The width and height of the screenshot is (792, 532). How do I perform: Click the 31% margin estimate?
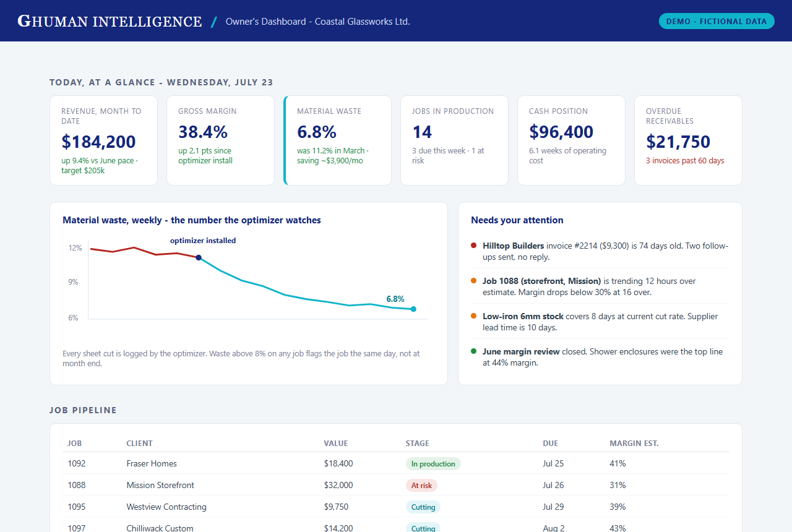[618, 485]
